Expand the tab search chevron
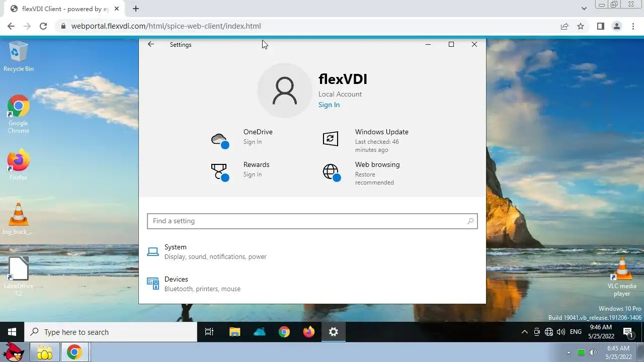 click(584, 9)
